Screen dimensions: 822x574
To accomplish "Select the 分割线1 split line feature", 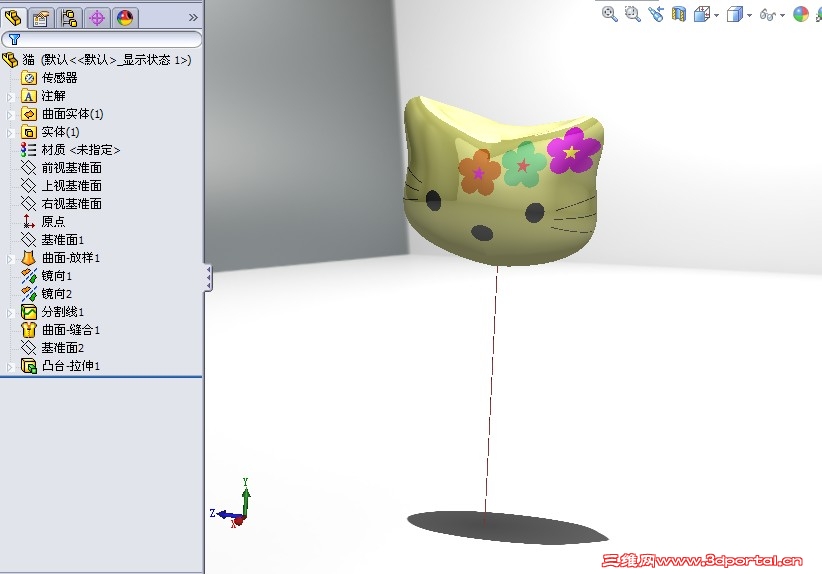I will [x=52, y=312].
